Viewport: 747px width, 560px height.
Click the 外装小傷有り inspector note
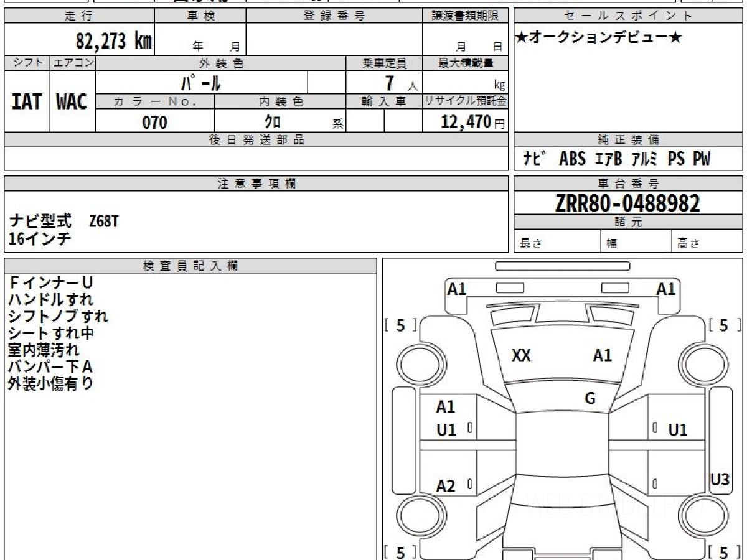click(51, 384)
